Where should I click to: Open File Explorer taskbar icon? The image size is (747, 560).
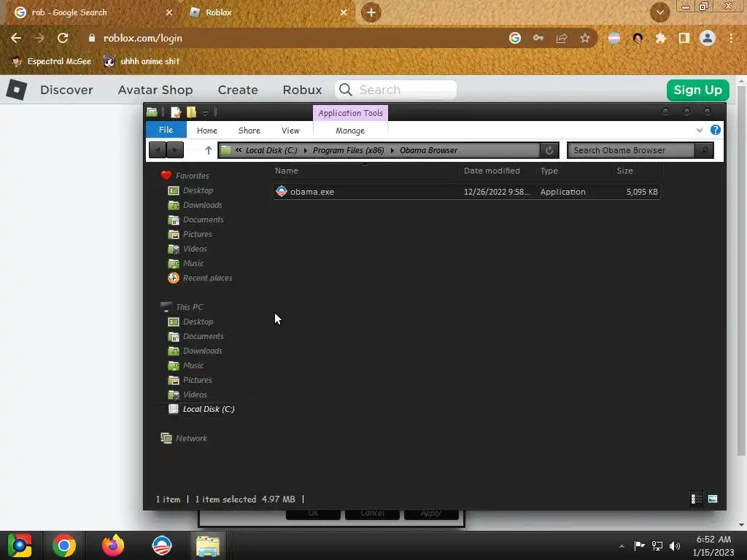point(208,546)
